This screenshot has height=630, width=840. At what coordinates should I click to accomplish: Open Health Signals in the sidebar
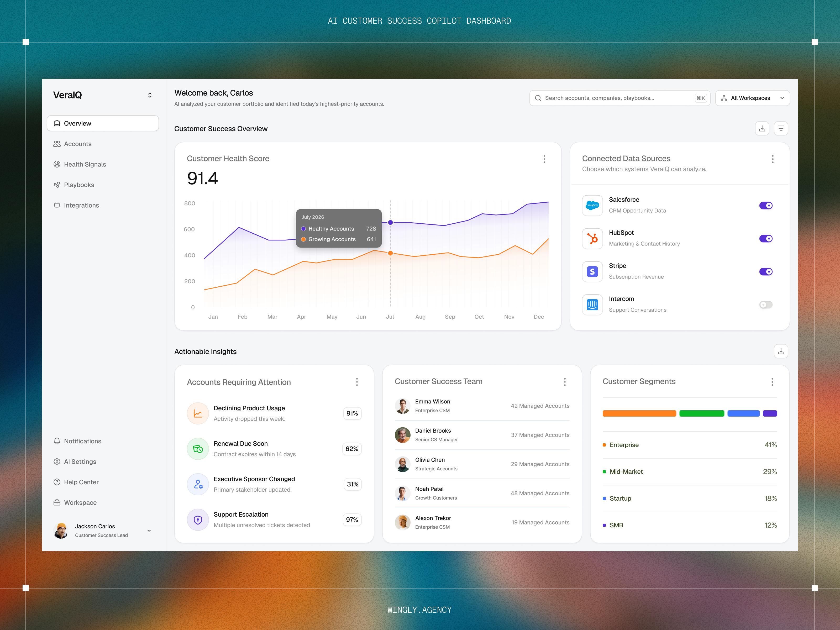click(x=103, y=164)
